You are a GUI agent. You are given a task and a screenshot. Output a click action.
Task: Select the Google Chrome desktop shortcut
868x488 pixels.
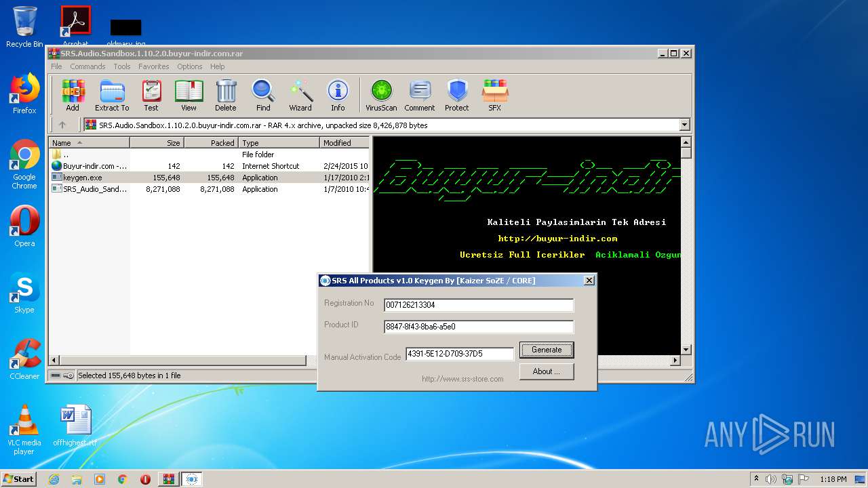[x=24, y=165]
